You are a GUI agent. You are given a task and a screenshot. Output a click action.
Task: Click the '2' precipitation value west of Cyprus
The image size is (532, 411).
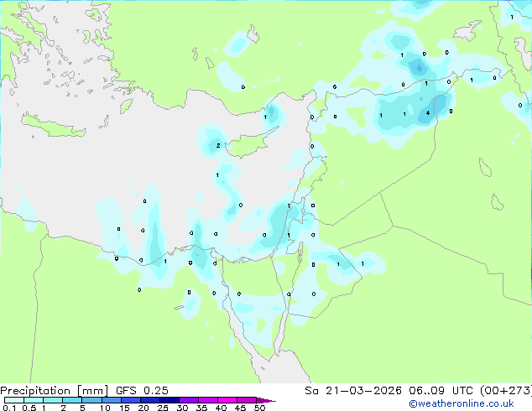[x=218, y=145]
